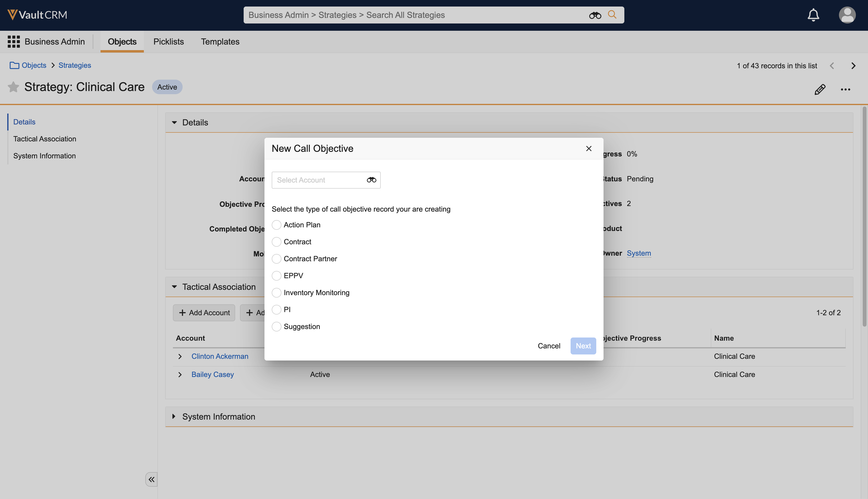
Task: Click the pencil edit icon
Action: point(820,89)
